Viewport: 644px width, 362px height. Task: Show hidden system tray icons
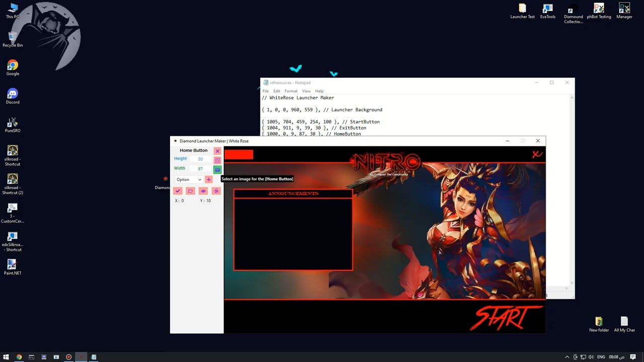pyautogui.click(x=567, y=357)
